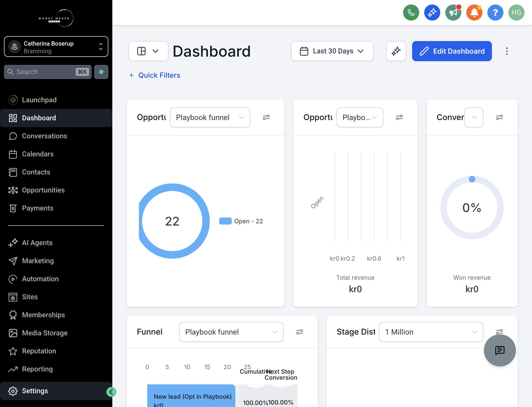The image size is (532, 407).
Task: Click the Open - 22 legend color swatch
Action: click(x=225, y=221)
